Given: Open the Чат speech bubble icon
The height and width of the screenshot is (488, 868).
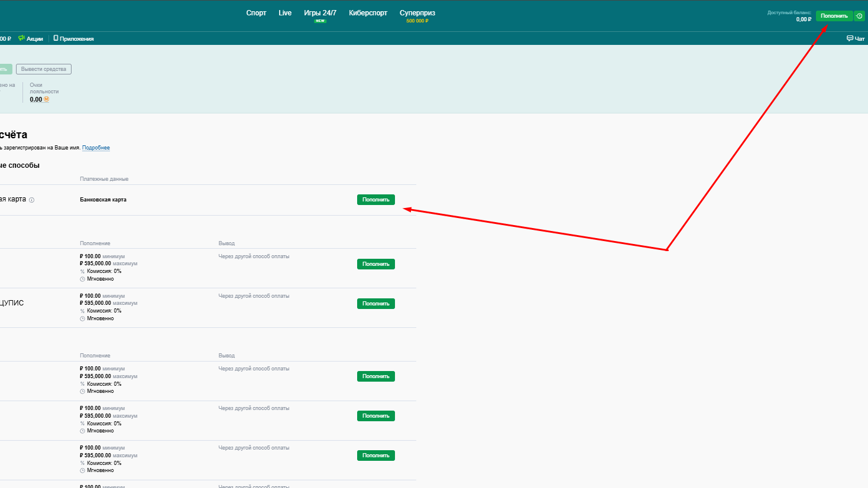Looking at the screenshot, I should click(x=850, y=38).
